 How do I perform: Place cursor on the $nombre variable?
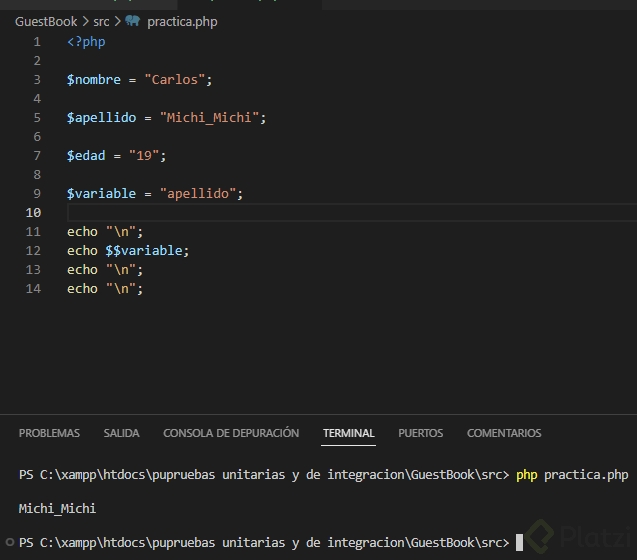pos(93,80)
